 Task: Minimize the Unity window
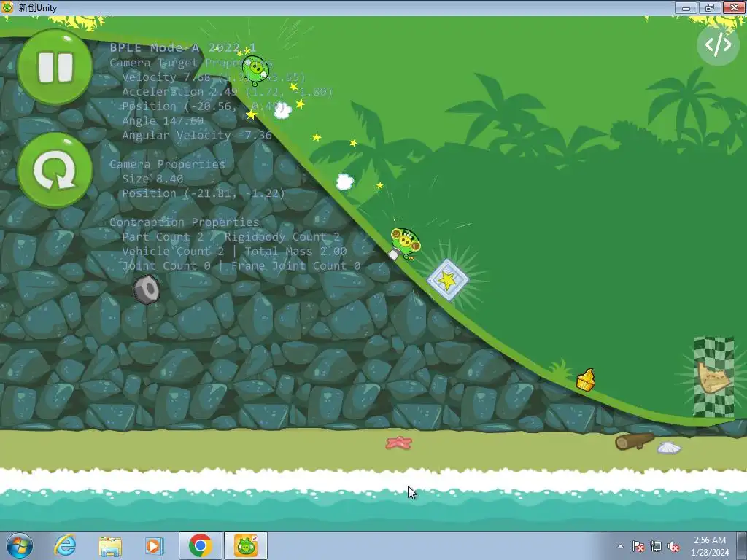click(686, 7)
